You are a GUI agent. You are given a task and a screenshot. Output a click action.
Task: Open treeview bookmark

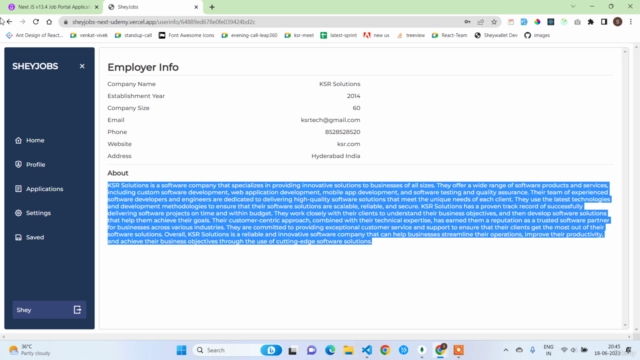coord(411,36)
